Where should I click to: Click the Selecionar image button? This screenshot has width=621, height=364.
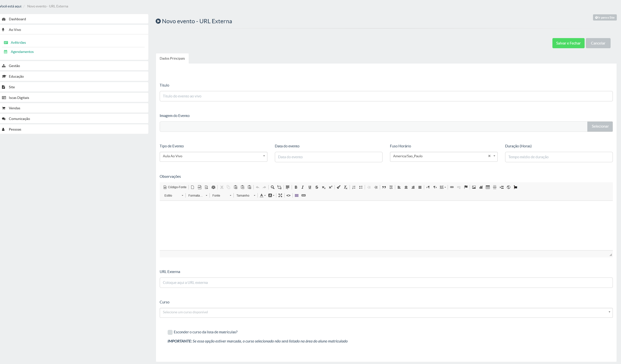(x=600, y=126)
